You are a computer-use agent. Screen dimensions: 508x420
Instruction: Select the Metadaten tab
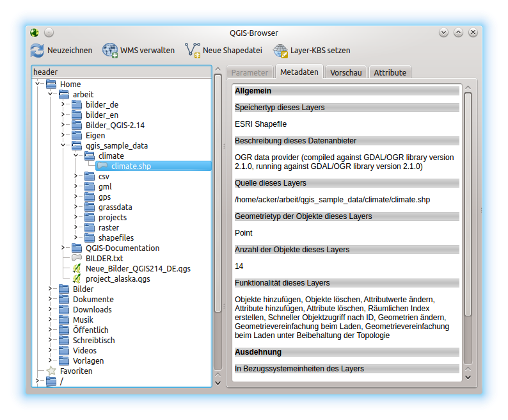[x=299, y=72]
